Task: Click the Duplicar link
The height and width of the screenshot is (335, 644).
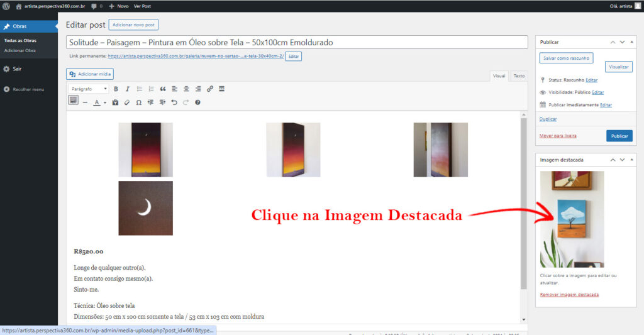Action: pyautogui.click(x=548, y=119)
